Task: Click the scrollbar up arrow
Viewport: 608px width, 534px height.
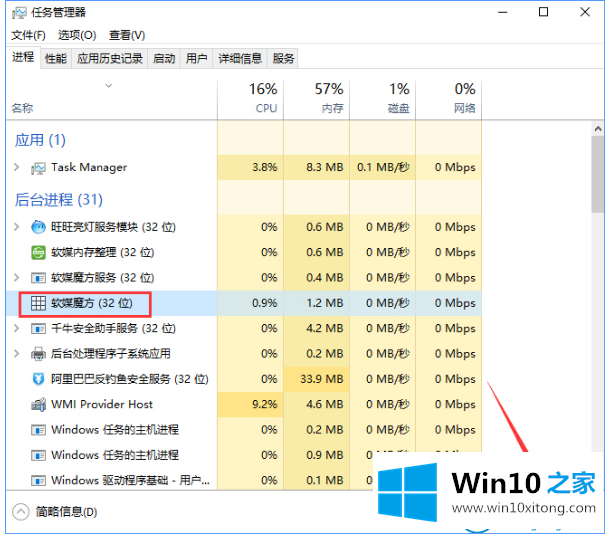Action: [598, 129]
